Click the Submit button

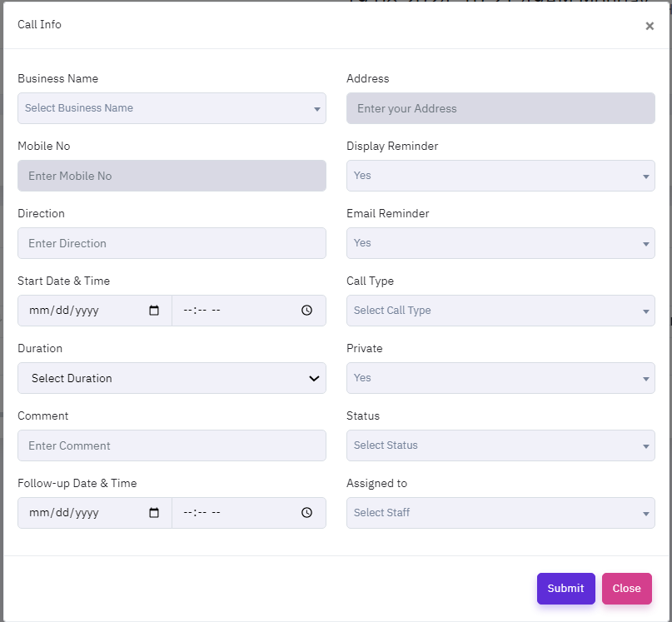[565, 588]
